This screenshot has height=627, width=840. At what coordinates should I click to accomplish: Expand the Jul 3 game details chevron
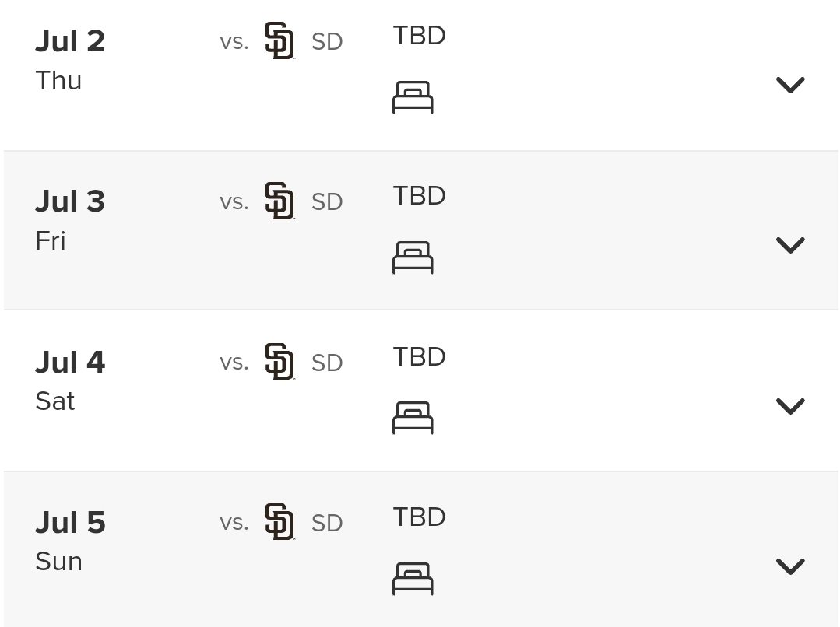pyautogui.click(x=790, y=245)
